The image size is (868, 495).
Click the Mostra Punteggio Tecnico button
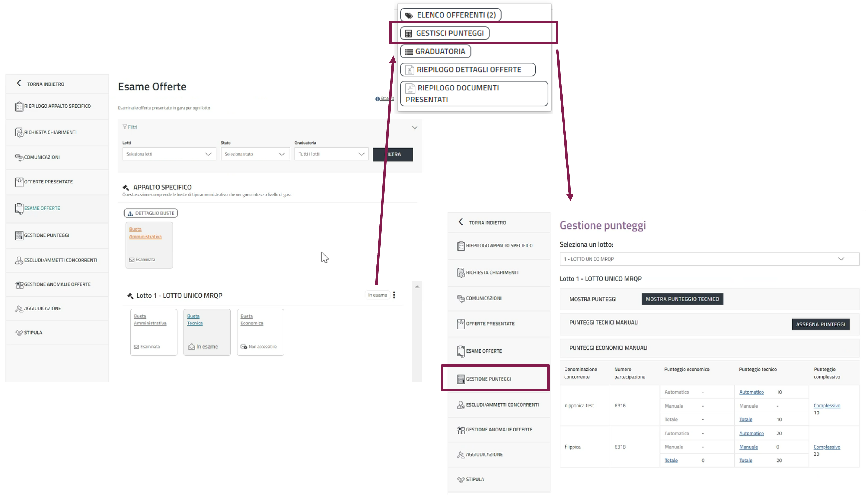[682, 299]
